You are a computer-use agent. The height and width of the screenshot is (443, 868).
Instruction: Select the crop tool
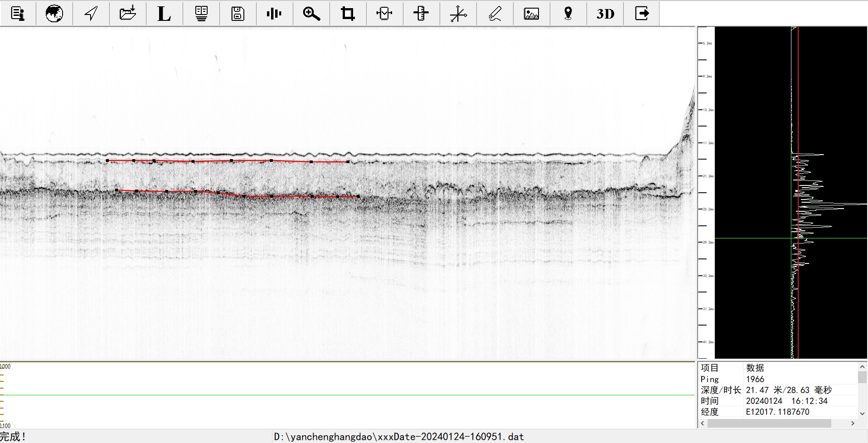(348, 14)
